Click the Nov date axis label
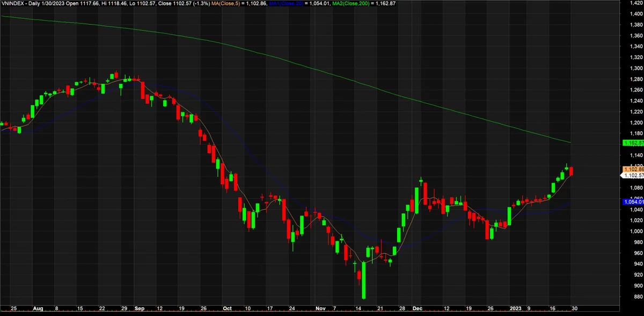Screen dimensions: 644x316 [320, 310]
